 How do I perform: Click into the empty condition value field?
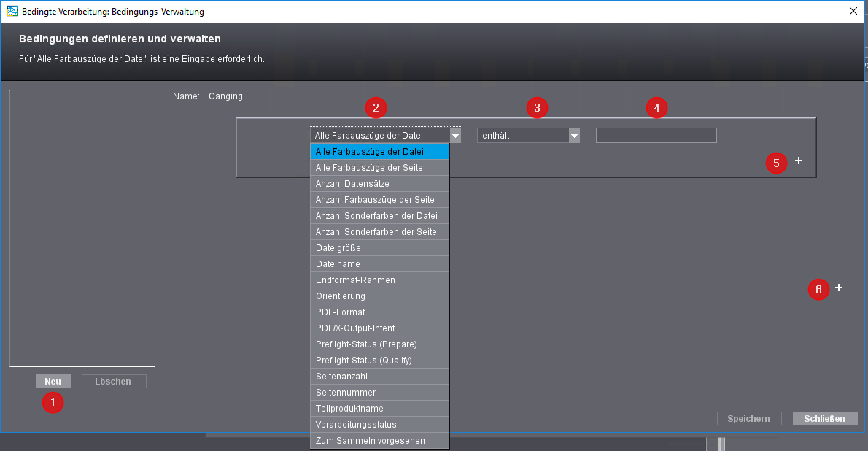click(x=656, y=135)
